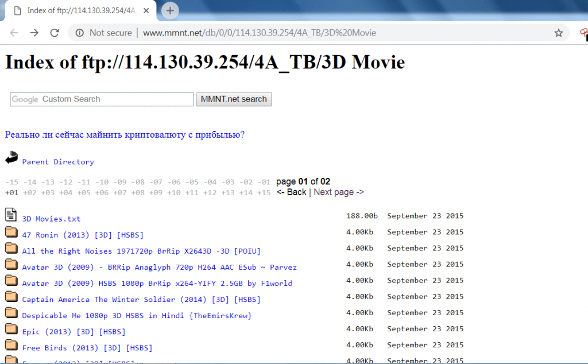The width and height of the screenshot is (588, 364).
Task: Open the 3D Movies.txt file link
Action: (x=51, y=218)
